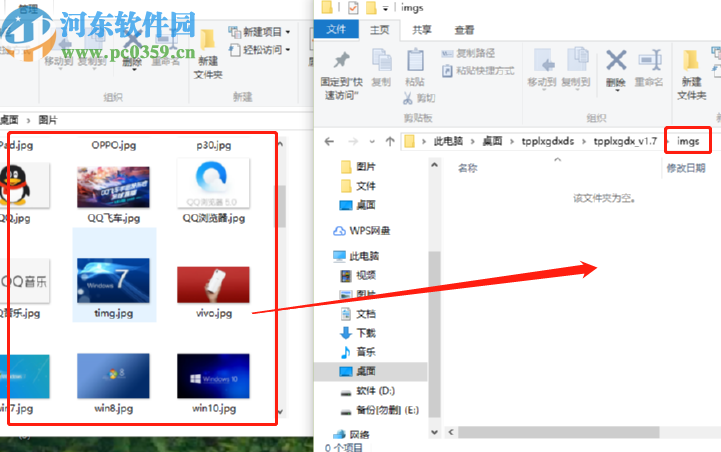
Task: Click navigation pane scroll down arrow
Action: click(x=435, y=432)
